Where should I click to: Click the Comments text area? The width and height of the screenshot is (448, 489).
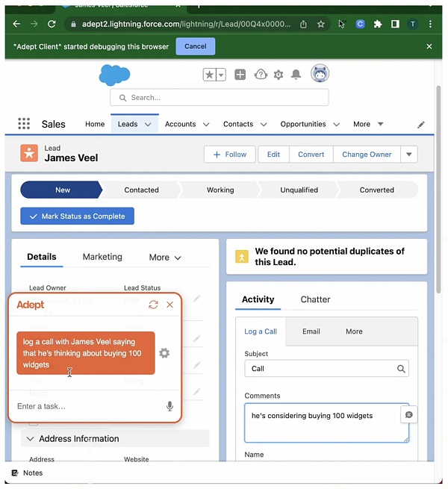326,423
